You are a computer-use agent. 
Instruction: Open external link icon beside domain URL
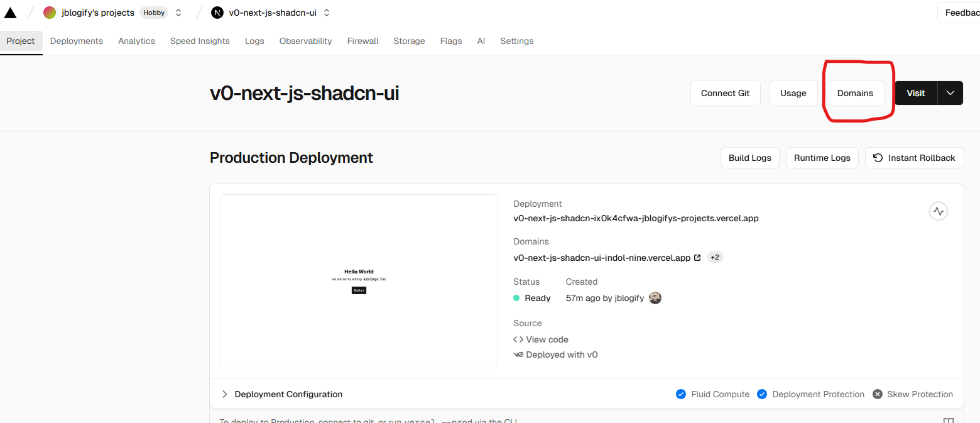pos(697,258)
